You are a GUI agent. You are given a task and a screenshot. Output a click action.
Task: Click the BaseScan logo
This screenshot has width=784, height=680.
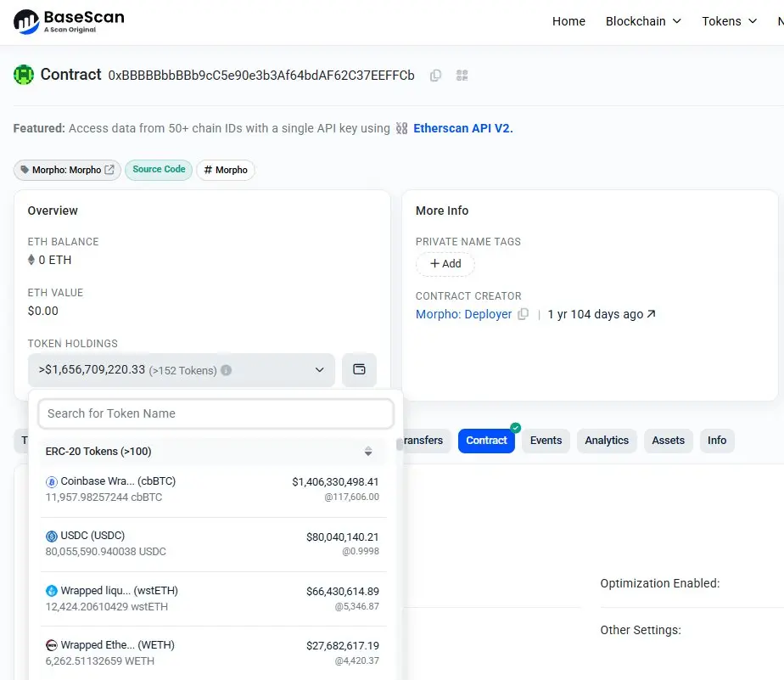[69, 22]
